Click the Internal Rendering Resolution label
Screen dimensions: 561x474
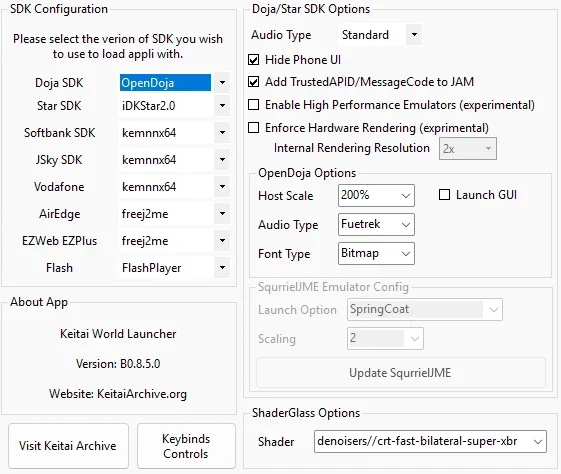[352, 148]
